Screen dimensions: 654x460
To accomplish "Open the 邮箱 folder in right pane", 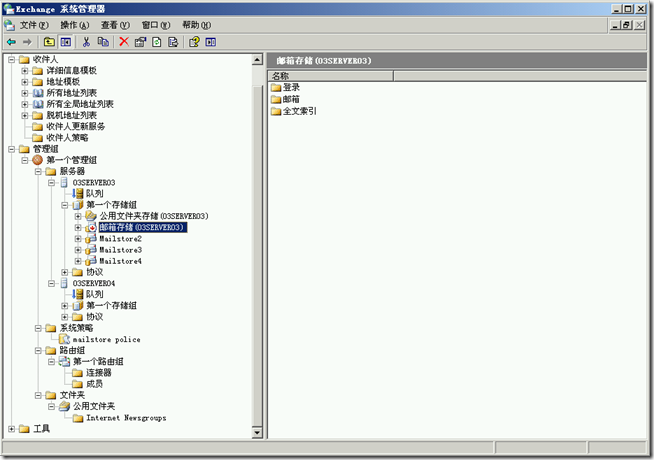I will click(285, 99).
